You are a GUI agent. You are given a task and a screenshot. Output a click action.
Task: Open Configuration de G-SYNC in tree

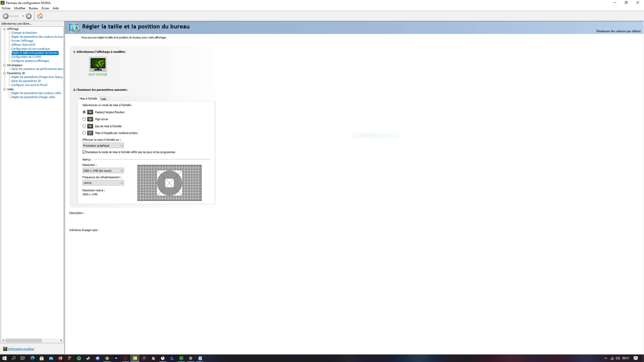(26, 57)
